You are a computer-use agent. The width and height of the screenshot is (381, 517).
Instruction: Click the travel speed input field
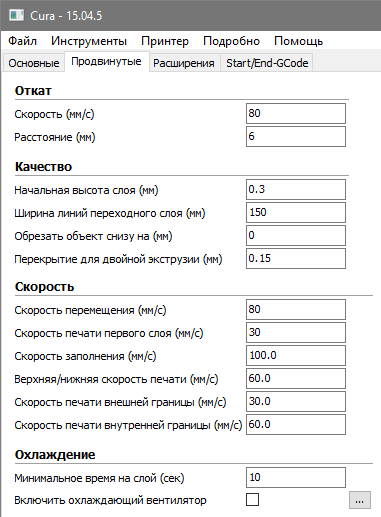click(x=296, y=309)
